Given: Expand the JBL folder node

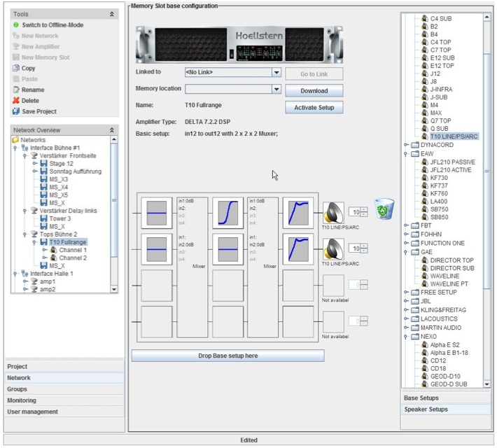Looking at the screenshot, I should [406, 301].
